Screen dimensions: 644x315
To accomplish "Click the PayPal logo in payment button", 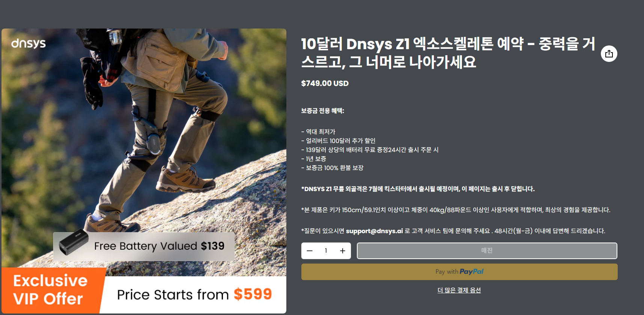I will click(471, 271).
